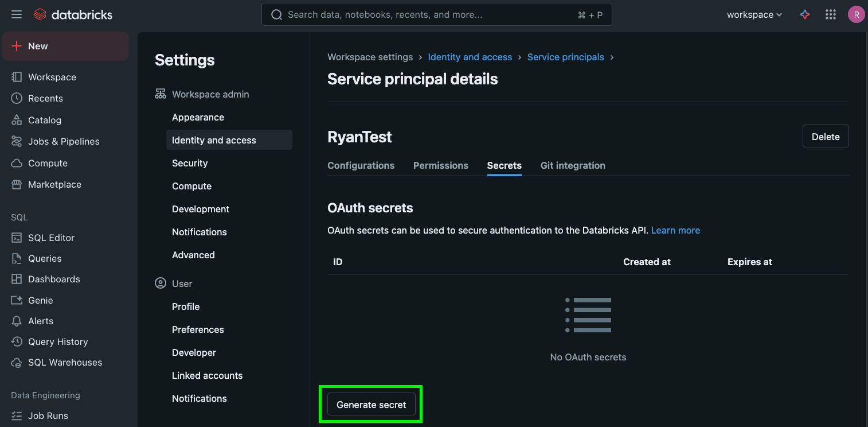This screenshot has width=868, height=427.
Task: Click the Service principals breadcrumb
Action: [565, 57]
